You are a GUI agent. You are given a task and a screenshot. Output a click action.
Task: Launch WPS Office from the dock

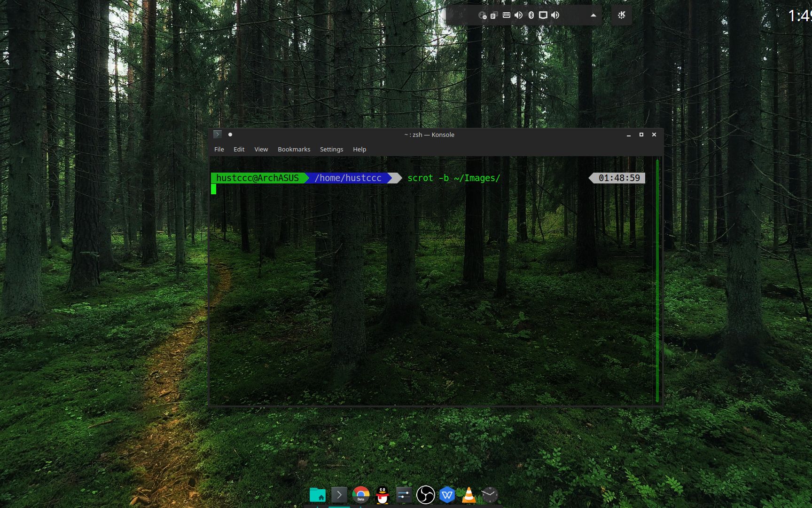447,495
